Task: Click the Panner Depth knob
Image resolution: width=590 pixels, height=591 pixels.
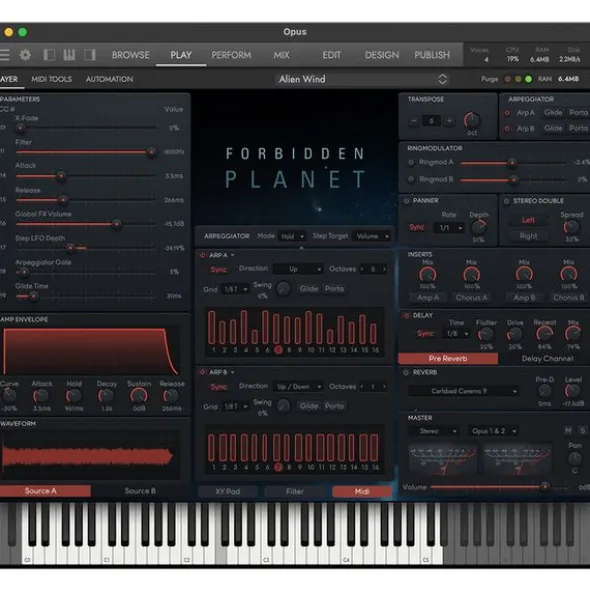Action: (x=479, y=227)
